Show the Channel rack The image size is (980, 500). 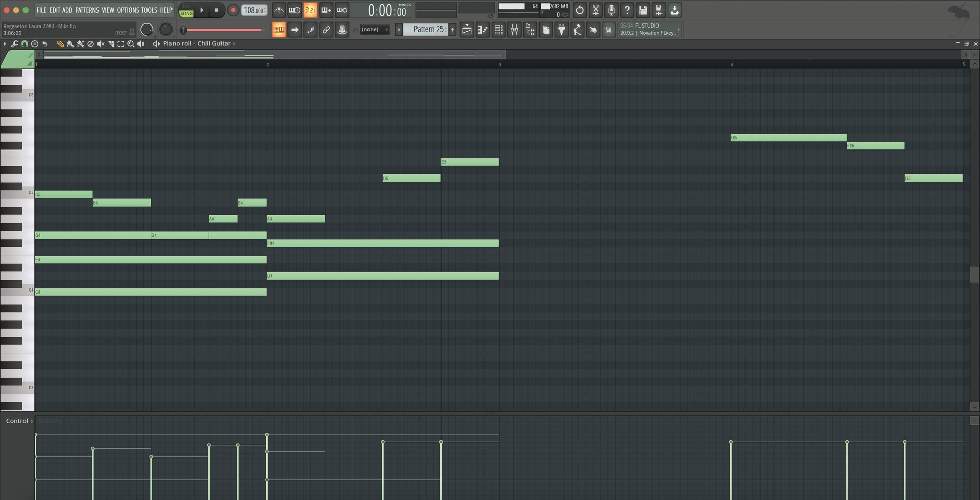pyautogui.click(x=498, y=30)
